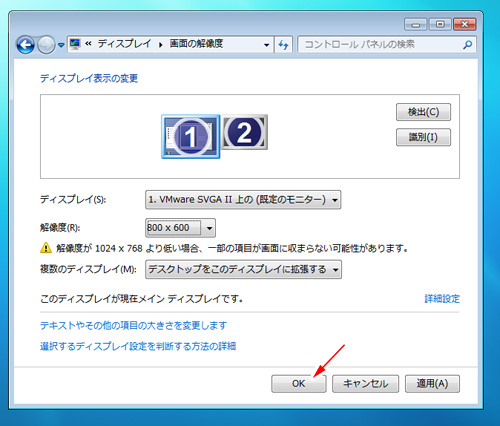Image resolution: width=500 pixels, height=426 pixels.
Task: Open display settings help details link
Action: pyautogui.click(x=138, y=346)
